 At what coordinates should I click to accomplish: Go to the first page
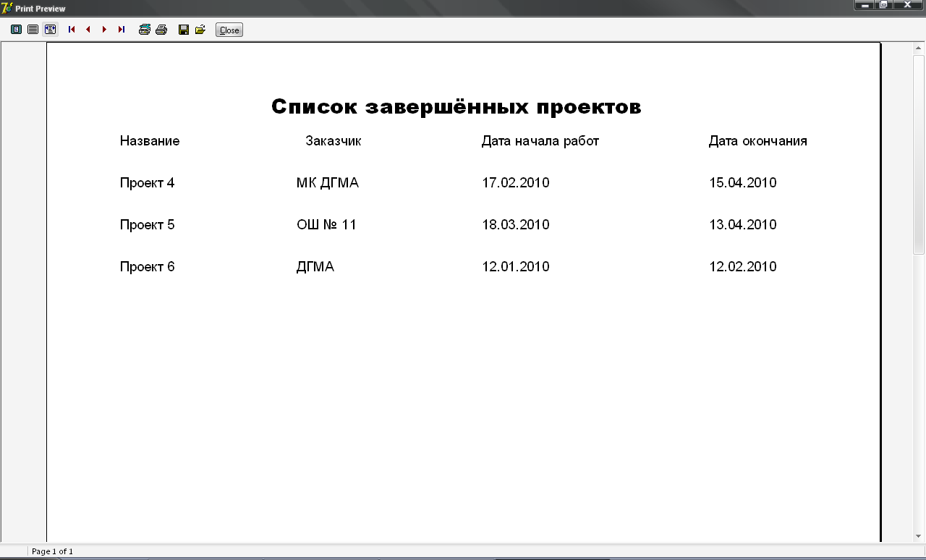coord(72,30)
